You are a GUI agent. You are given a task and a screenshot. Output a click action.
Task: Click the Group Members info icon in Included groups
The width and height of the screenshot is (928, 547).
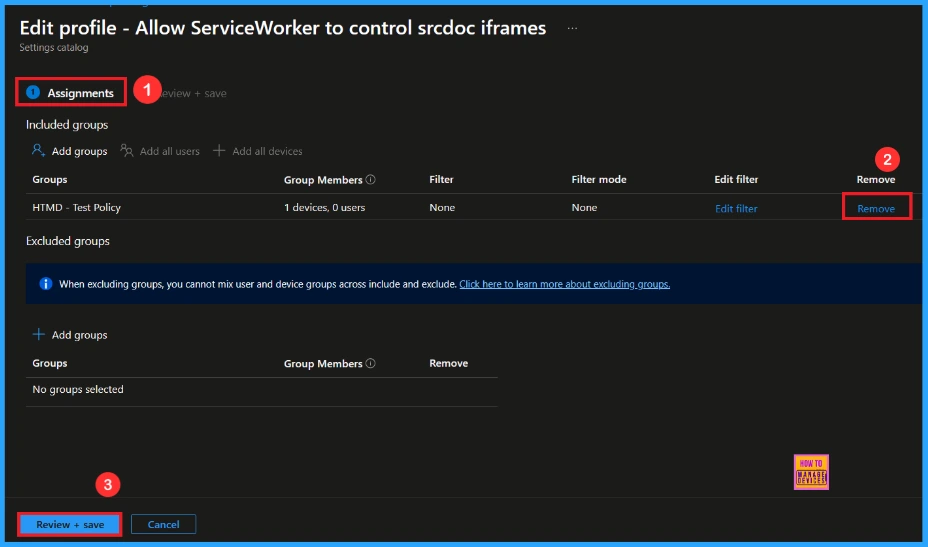370,179
